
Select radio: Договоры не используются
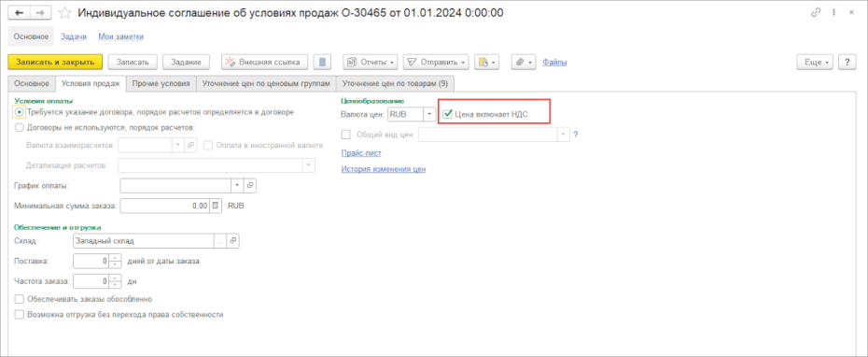[20, 127]
